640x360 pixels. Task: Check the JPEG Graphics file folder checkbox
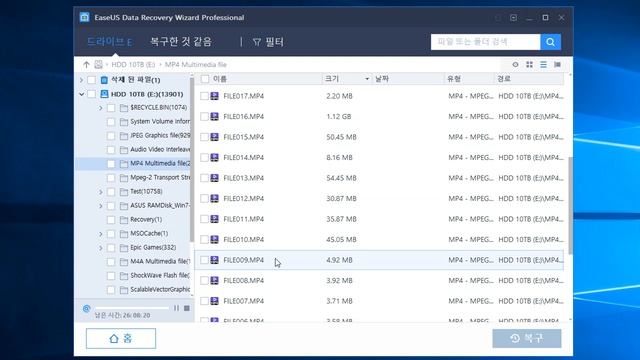pos(111,136)
